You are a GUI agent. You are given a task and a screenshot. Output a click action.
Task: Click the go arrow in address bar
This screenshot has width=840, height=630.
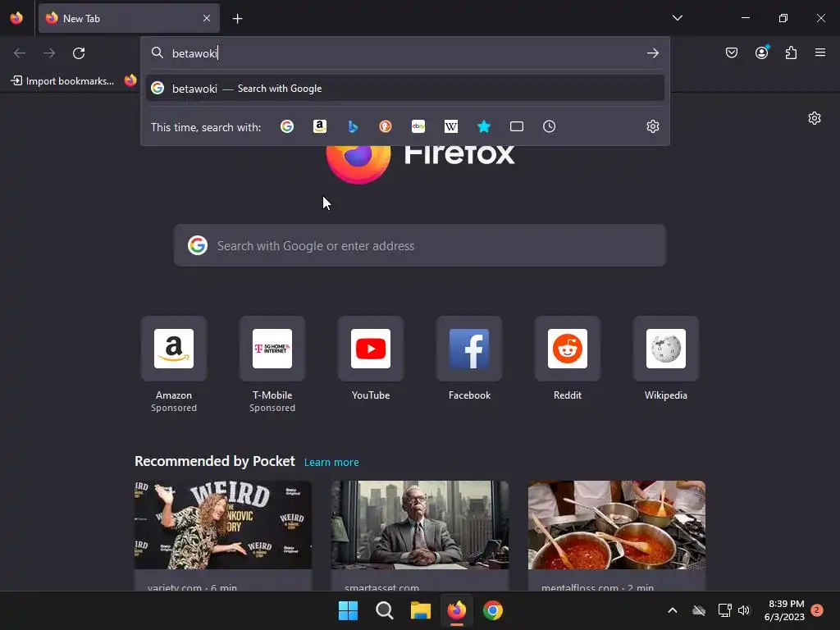(x=652, y=53)
